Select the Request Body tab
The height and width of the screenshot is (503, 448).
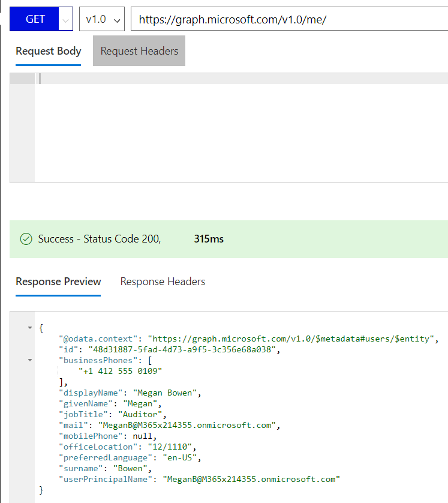48,51
